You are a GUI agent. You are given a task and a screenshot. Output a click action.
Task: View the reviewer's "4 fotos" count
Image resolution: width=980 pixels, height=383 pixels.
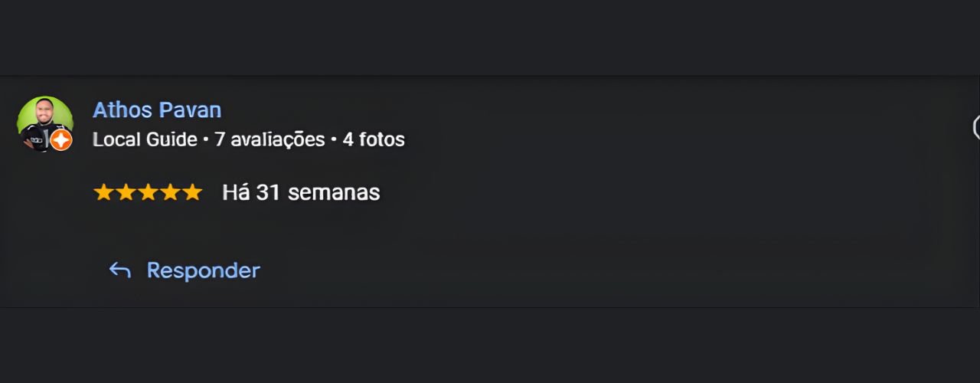[x=374, y=140]
